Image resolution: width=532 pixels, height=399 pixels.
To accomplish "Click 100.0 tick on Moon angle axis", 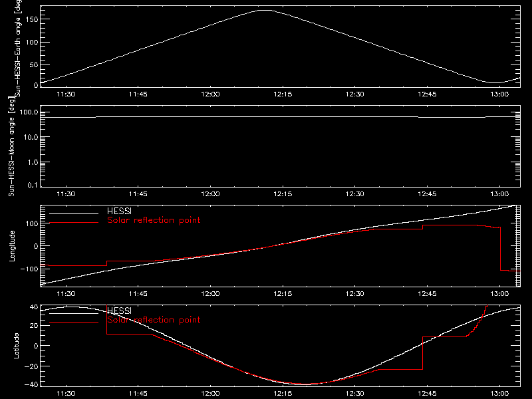I will [x=29, y=112].
